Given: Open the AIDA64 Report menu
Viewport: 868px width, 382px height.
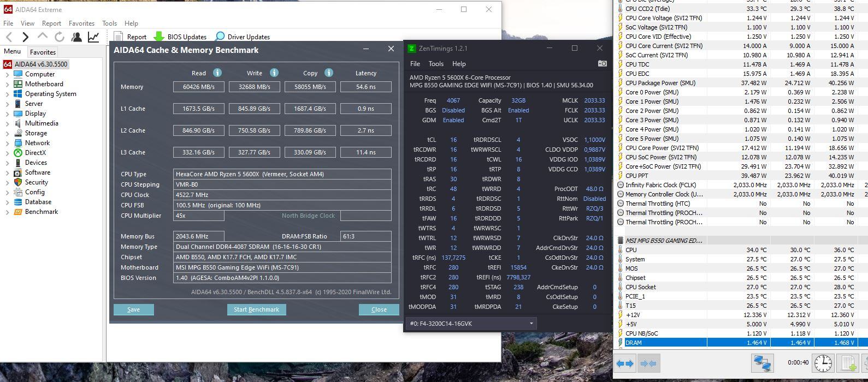Looking at the screenshot, I should pyautogui.click(x=51, y=23).
